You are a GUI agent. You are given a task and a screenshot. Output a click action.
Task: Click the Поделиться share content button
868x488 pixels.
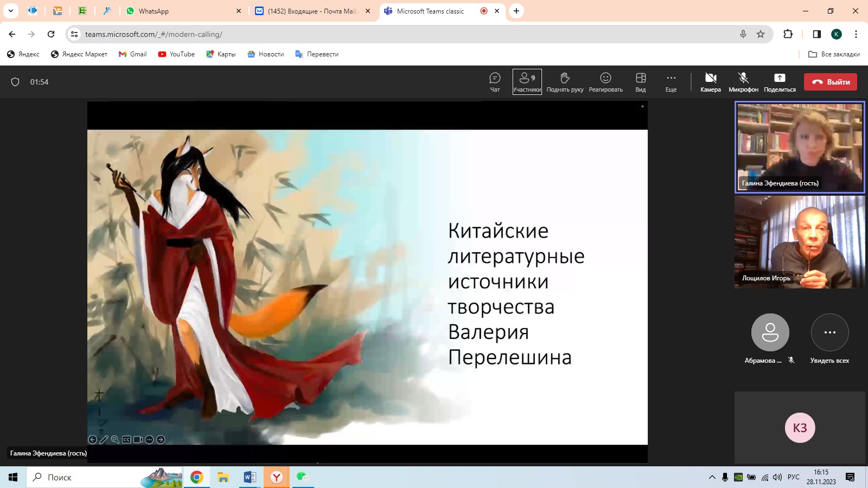[x=780, y=82]
